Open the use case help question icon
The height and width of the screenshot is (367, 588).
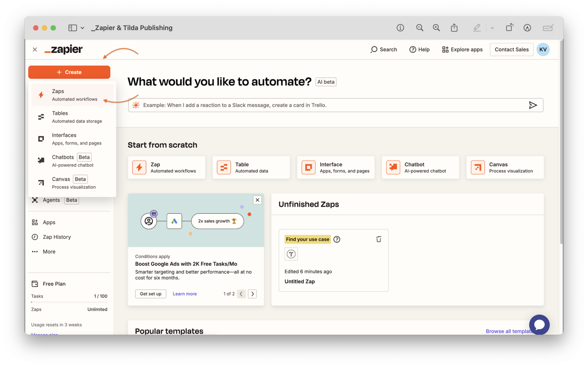[337, 239]
